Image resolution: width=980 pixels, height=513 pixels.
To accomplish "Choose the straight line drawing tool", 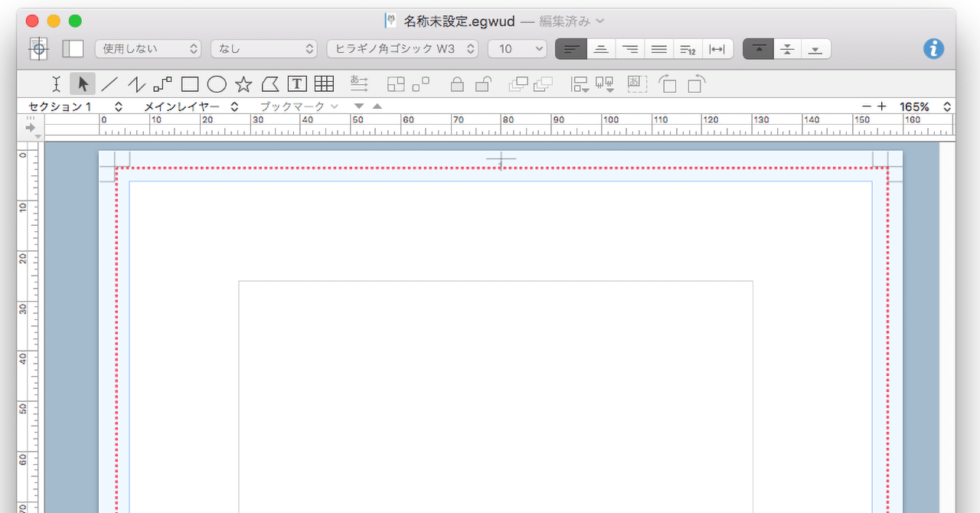I will [110, 84].
